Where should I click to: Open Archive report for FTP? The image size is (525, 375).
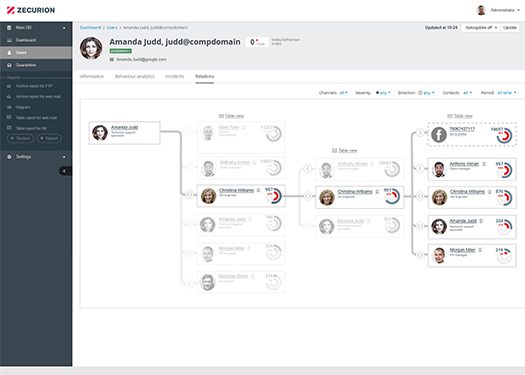(x=36, y=86)
